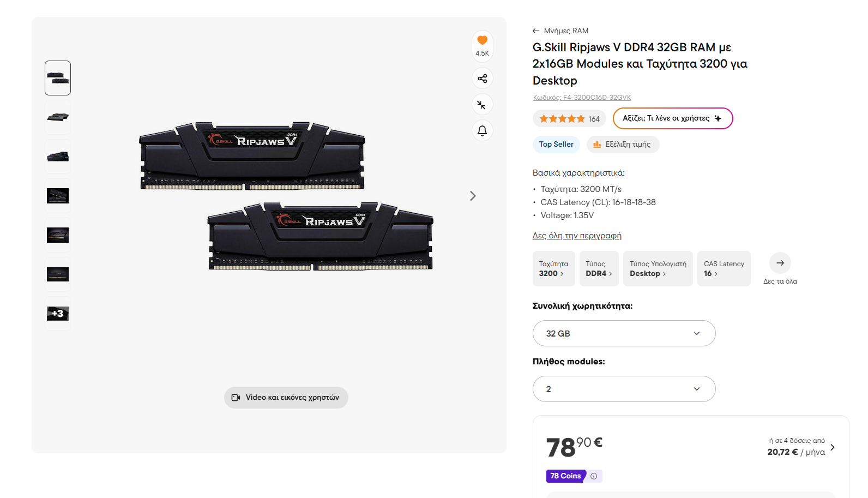Open the Πλήθος modules dropdown
Image resolution: width=868 pixels, height=498 pixels.
pos(624,389)
